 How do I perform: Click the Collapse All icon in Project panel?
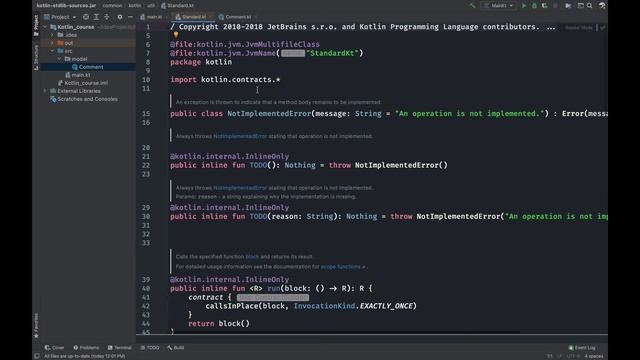[x=107, y=17]
